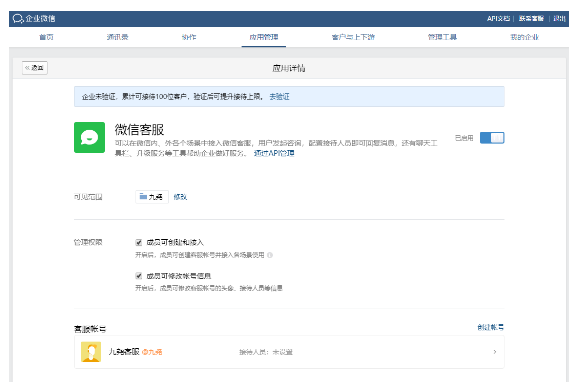Click the 去验证 link
This screenshot has width=579, height=391.
(x=279, y=97)
